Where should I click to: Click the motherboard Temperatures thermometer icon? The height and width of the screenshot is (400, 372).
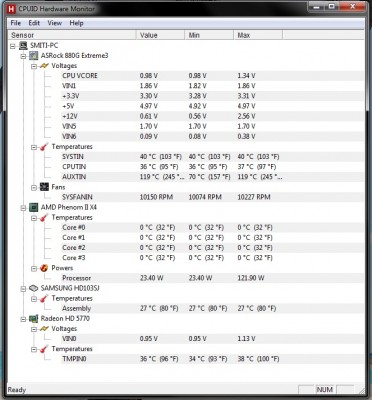[x=44, y=147]
